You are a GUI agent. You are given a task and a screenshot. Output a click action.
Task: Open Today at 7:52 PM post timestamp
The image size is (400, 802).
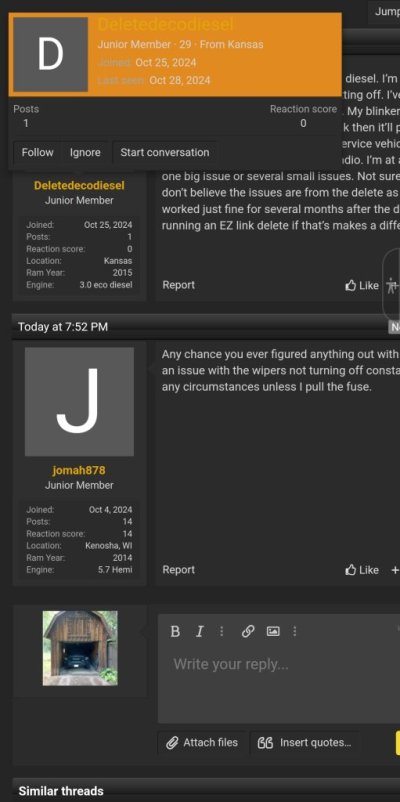pos(63,327)
